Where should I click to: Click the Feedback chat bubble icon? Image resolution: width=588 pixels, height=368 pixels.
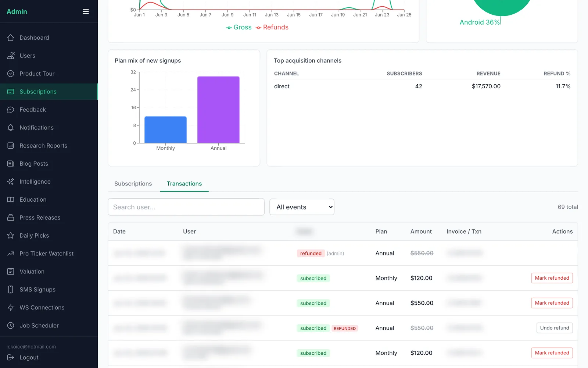pyautogui.click(x=11, y=110)
